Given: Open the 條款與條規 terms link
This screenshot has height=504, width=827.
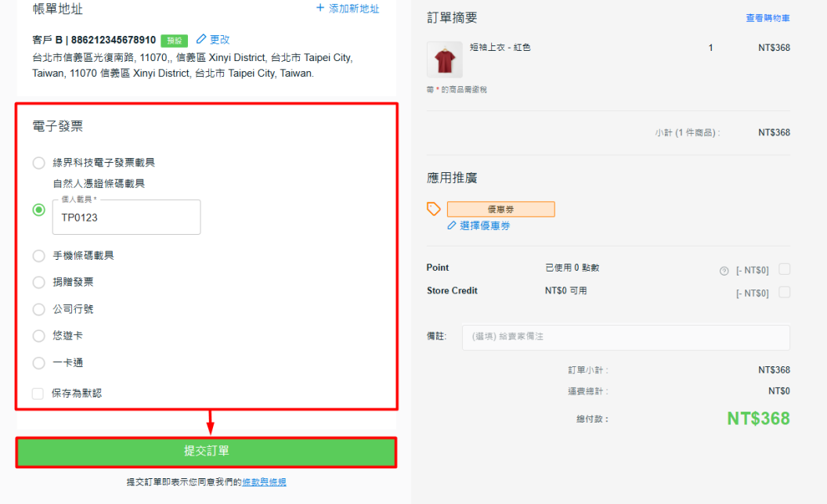Looking at the screenshot, I should click(264, 482).
